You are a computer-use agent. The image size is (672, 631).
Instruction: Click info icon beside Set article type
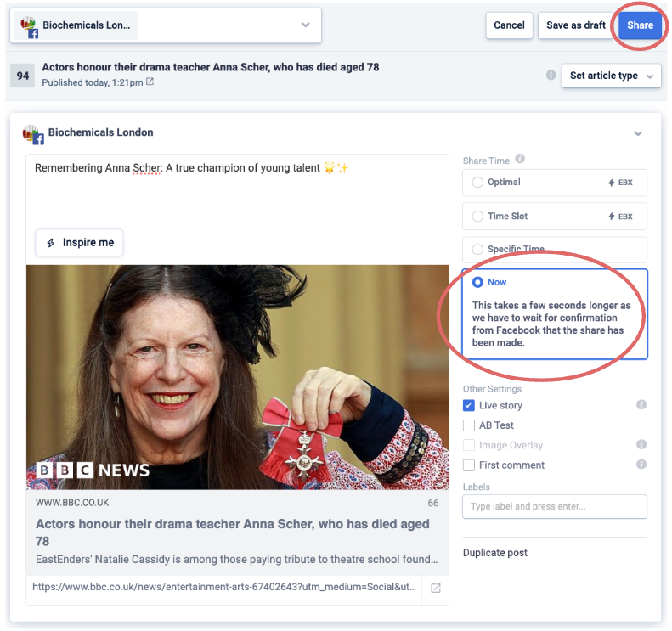551,75
